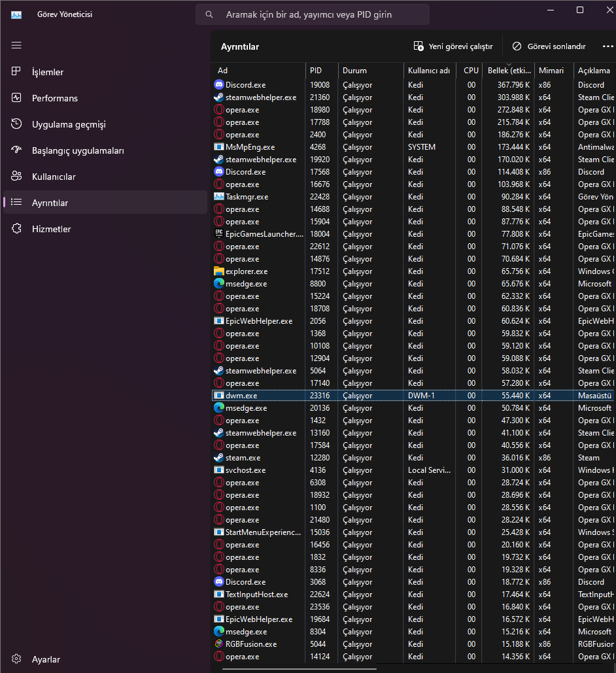Select steam.exe process with PID 12280
The width and height of the screenshot is (616, 673).
(x=413, y=458)
